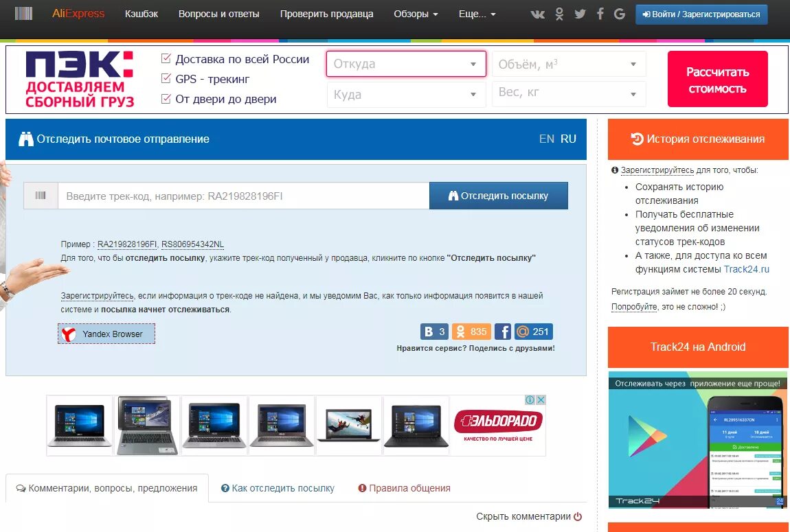The height and width of the screenshot is (532, 790).
Task: Click Отследить посылку button
Action: click(x=498, y=196)
